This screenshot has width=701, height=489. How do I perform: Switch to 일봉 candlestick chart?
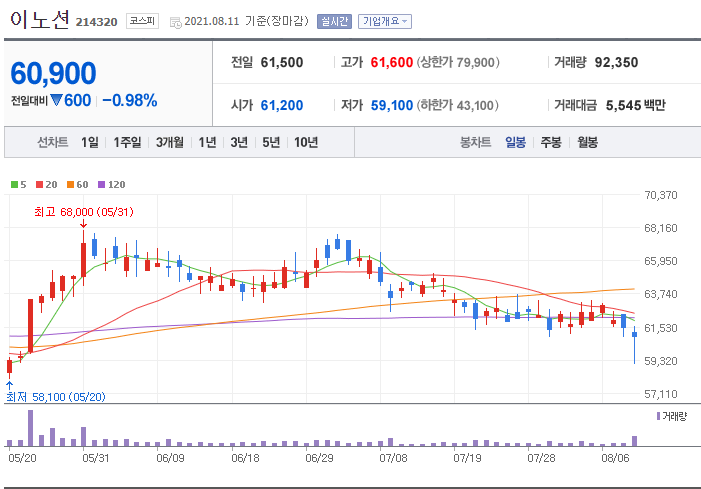click(515, 143)
